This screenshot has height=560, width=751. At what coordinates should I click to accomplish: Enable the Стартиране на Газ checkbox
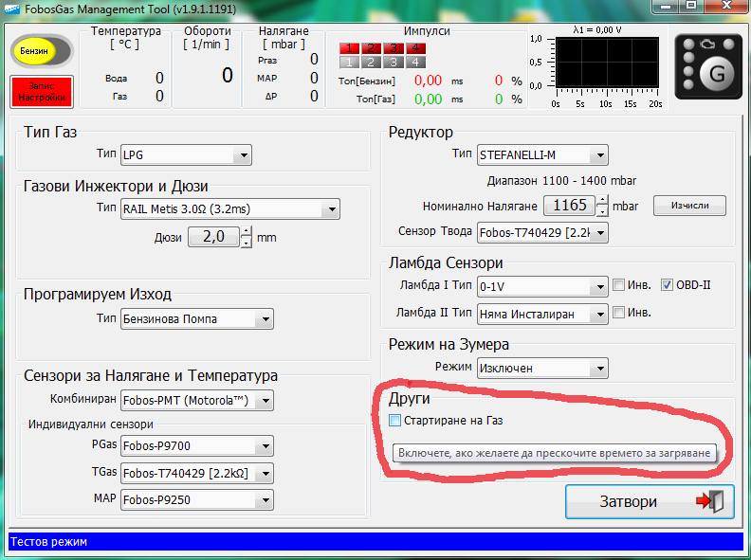pos(395,420)
